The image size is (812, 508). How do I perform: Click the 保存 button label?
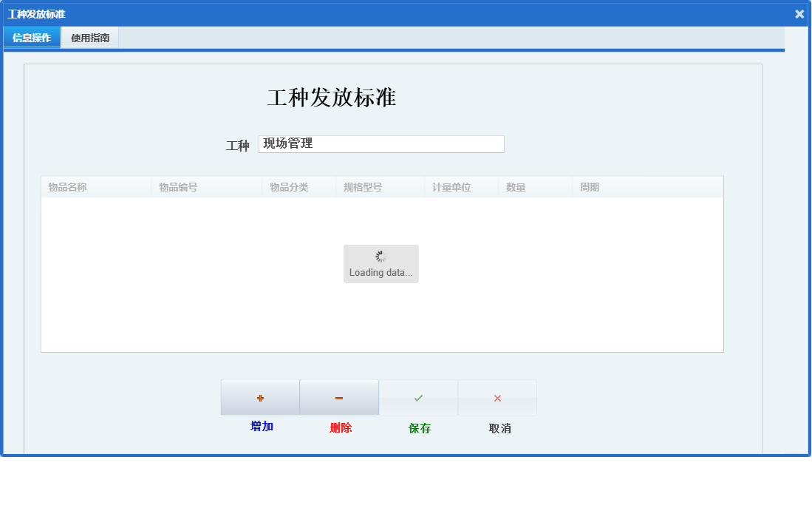[418, 427]
